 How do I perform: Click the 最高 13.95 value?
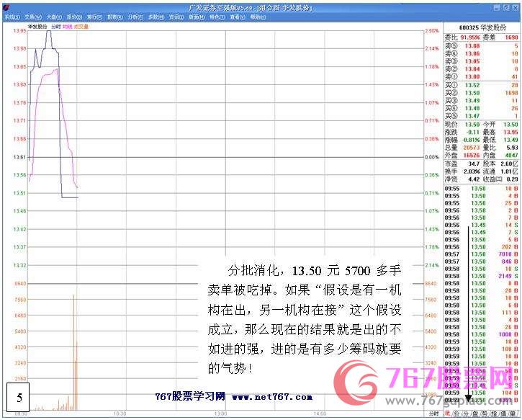point(510,133)
